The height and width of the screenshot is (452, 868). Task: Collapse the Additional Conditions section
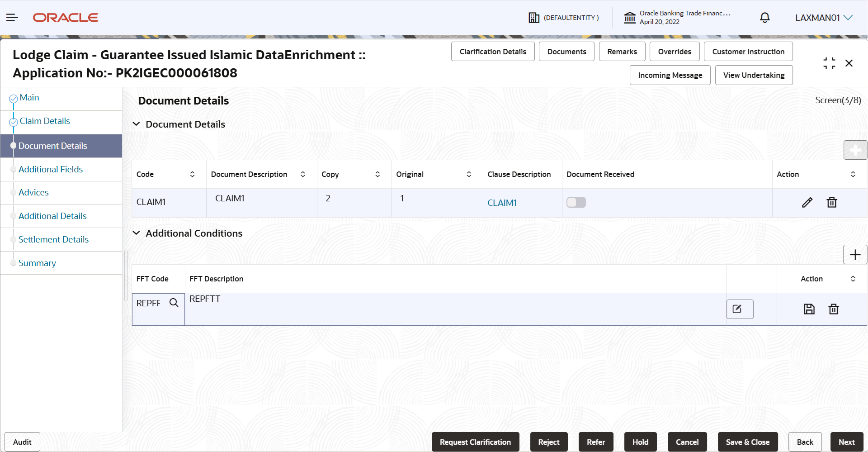137,233
